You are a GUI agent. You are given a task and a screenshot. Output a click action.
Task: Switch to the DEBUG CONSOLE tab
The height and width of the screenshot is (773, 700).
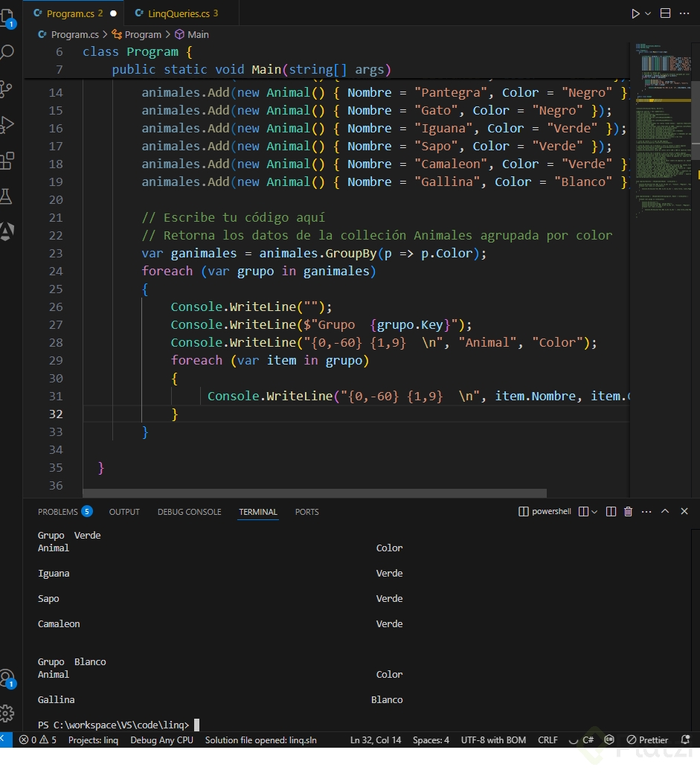tap(189, 512)
